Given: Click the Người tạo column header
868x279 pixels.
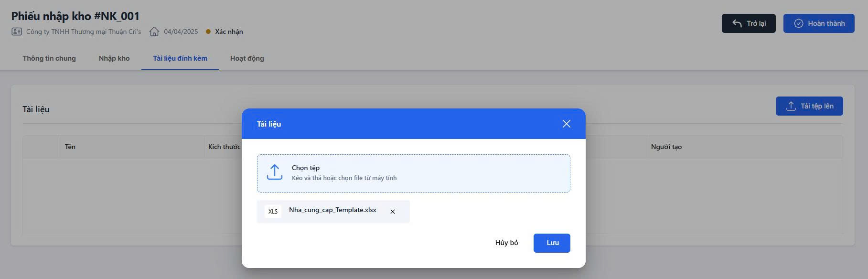Looking at the screenshot, I should (x=666, y=147).
